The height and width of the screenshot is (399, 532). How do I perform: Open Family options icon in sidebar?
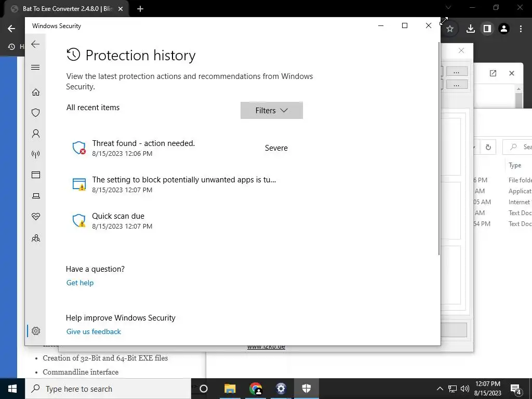36,238
